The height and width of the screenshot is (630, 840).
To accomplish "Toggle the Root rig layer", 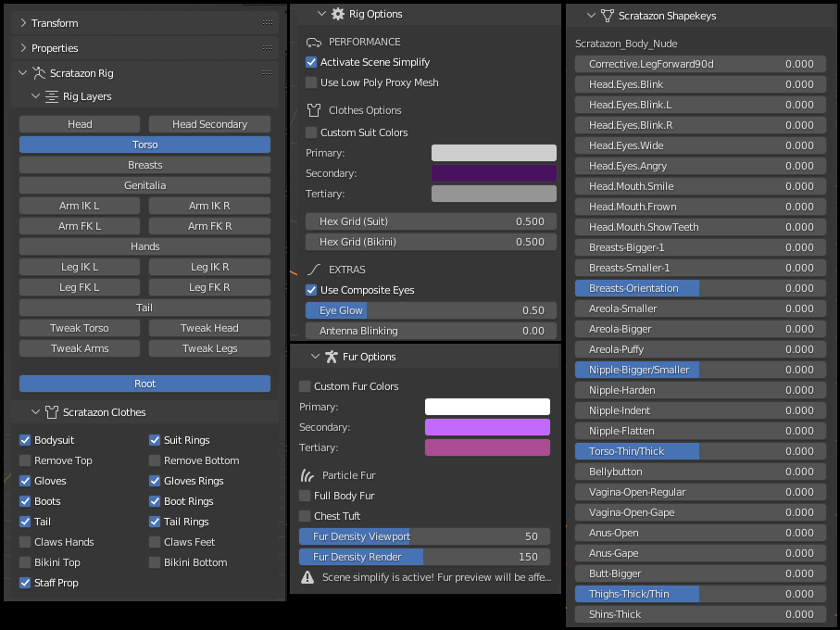I will click(x=144, y=384).
